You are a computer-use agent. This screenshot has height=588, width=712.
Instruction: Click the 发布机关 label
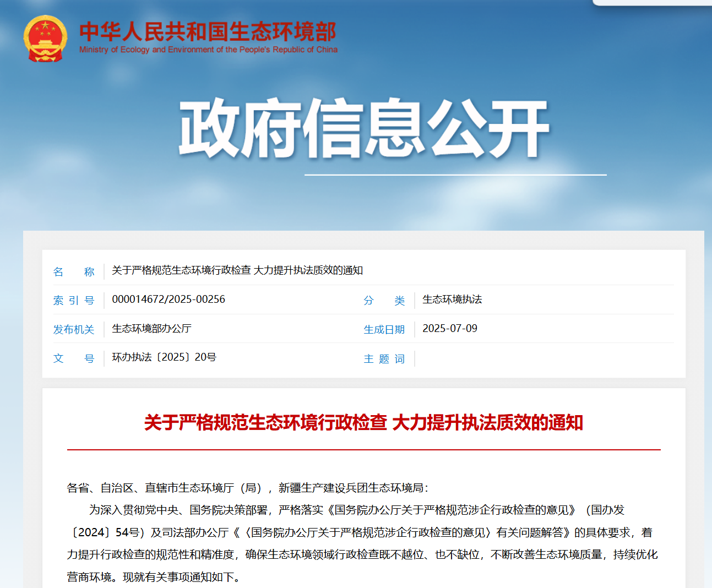[x=74, y=329]
